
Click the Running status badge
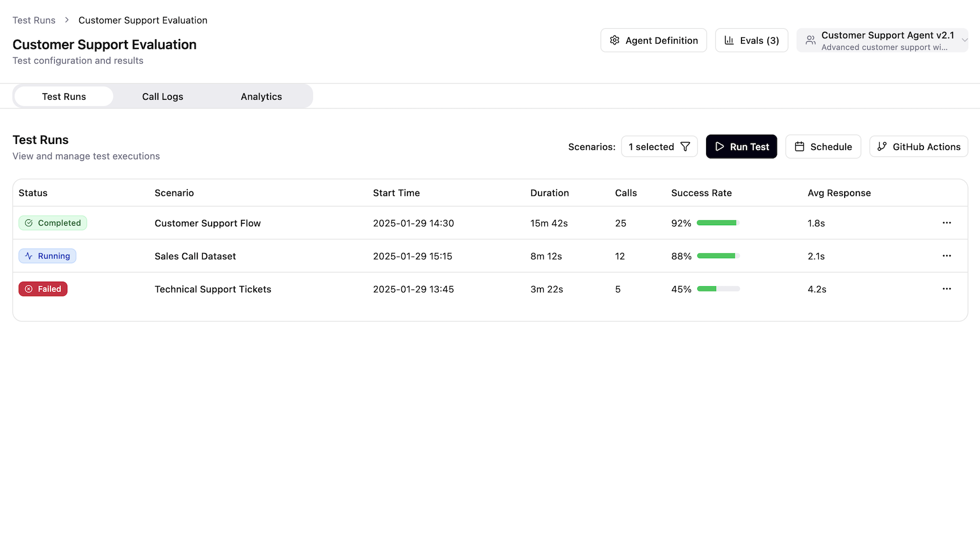click(x=48, y=256)
